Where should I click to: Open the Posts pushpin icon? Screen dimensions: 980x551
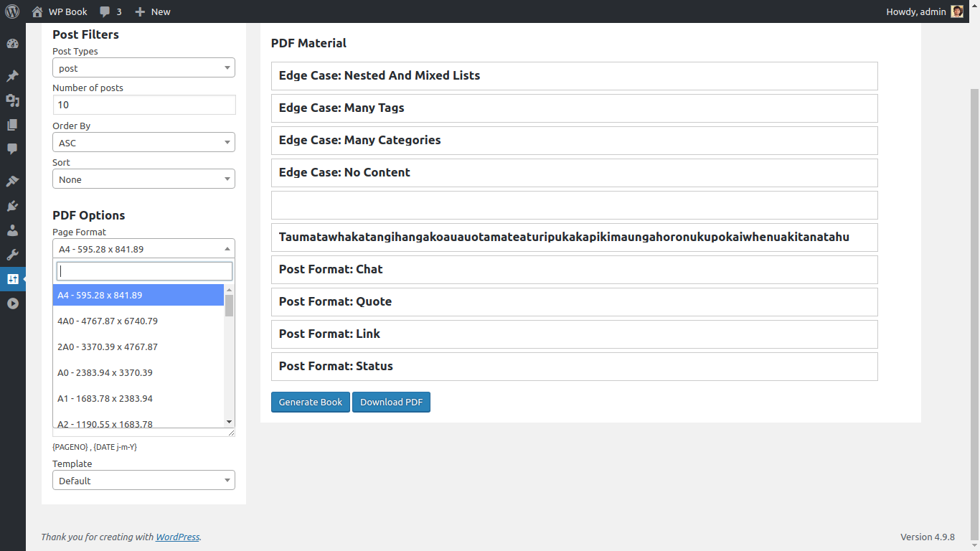pyautogui.click(x=12, y=76)
